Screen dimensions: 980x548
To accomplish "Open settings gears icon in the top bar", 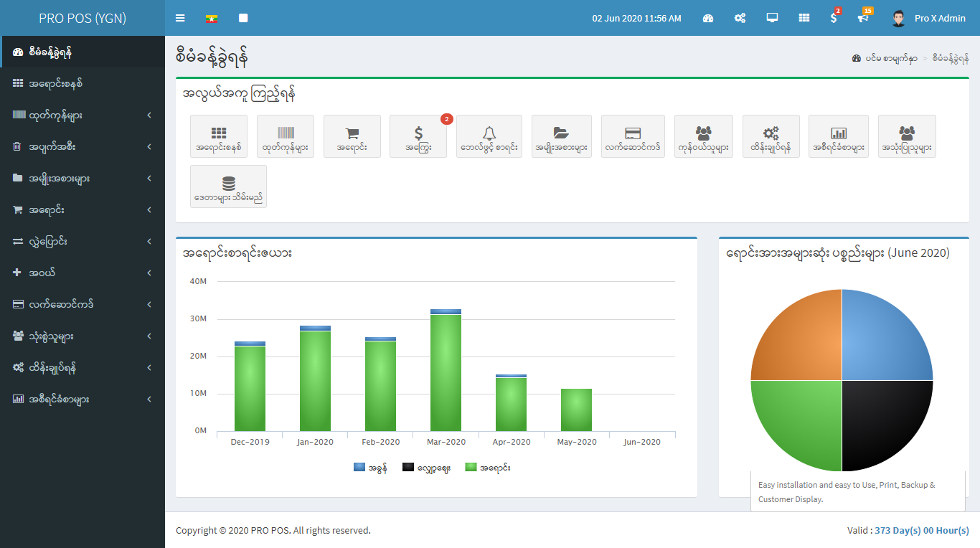I will pos(740,18).
